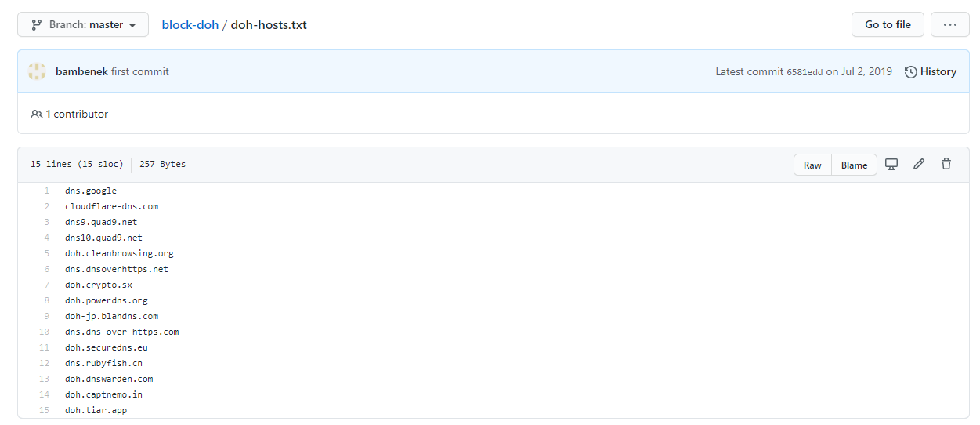Click the pencil edit file icon

click(x=919, y=164)
